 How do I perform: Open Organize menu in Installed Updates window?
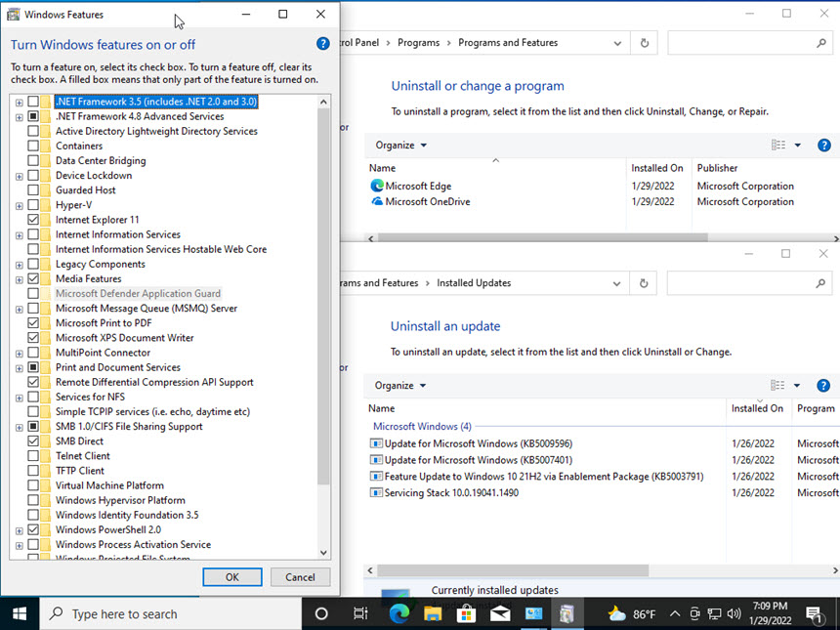[400, 386]
